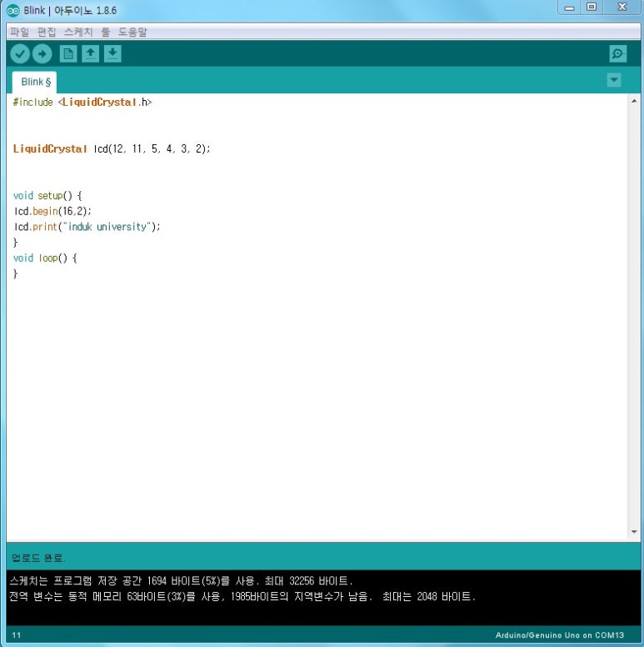Click the 1694 바이트 program storage console line
The width and height of the screenshot is (644, 647).
point(181,581)
